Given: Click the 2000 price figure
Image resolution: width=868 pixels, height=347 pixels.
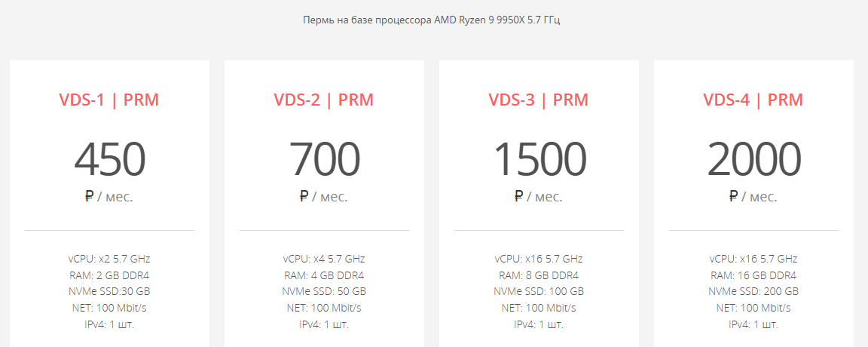Looking at the screenshot, I should (754, 159).
